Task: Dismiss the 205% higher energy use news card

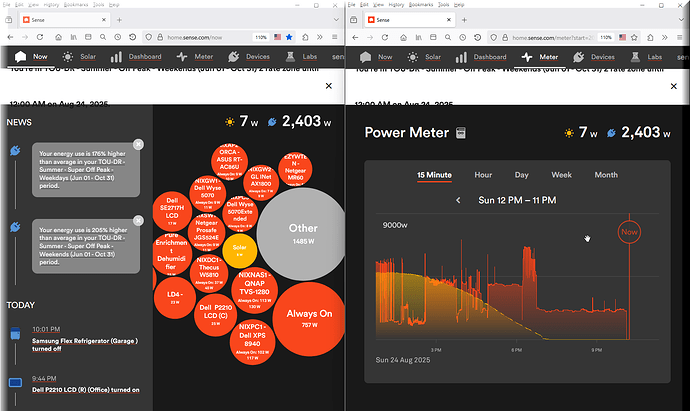Action: tap(138, 220)
